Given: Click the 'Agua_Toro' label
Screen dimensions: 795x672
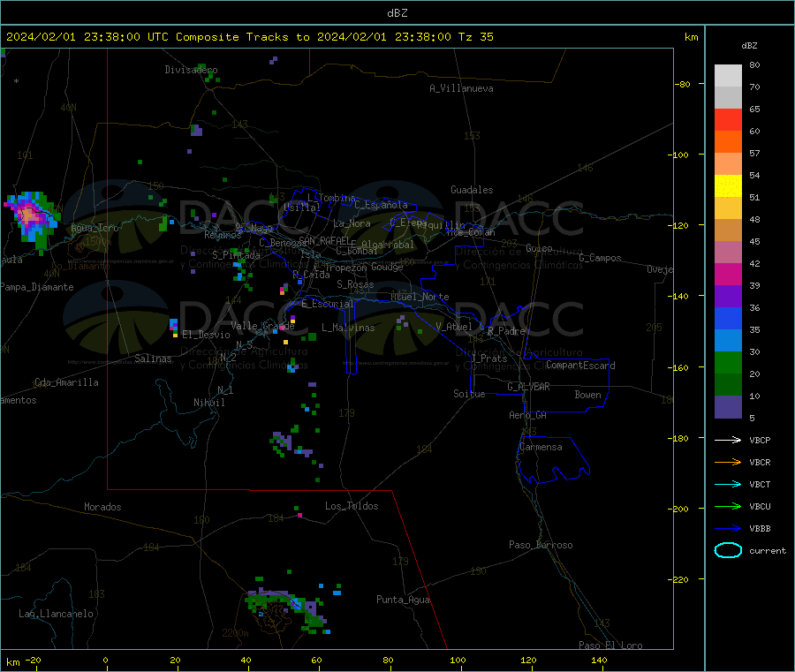Looking at the screenshot, I should click(95, 229).
